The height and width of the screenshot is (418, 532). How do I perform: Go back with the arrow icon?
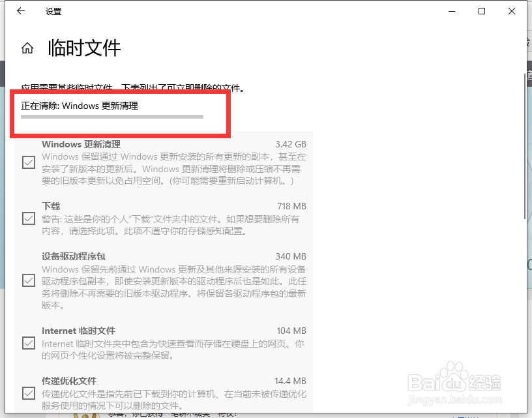[x=21, y=11]
